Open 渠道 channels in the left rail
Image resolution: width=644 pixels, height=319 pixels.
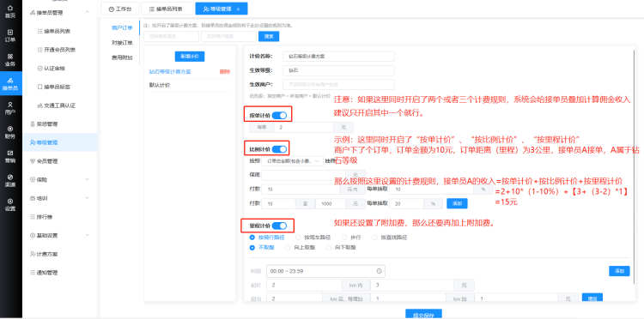[10, 180]
